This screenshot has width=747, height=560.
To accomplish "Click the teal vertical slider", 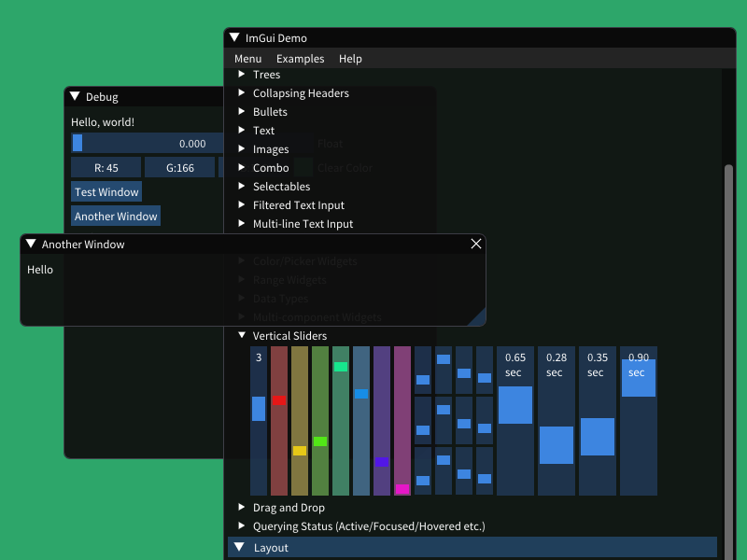I will coord(341,421).
